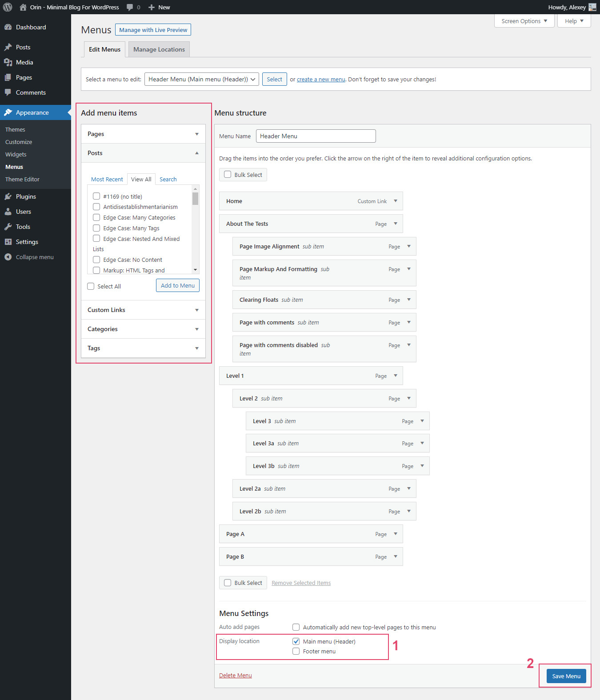Switch to the Manage Locations tab
The width and height of the screenshot is (600, 700).
click(x=159, y=49)
